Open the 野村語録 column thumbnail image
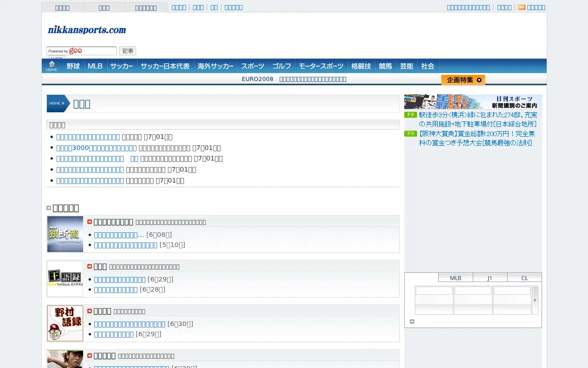Viewport: 588px width, 368px height. 65,323
